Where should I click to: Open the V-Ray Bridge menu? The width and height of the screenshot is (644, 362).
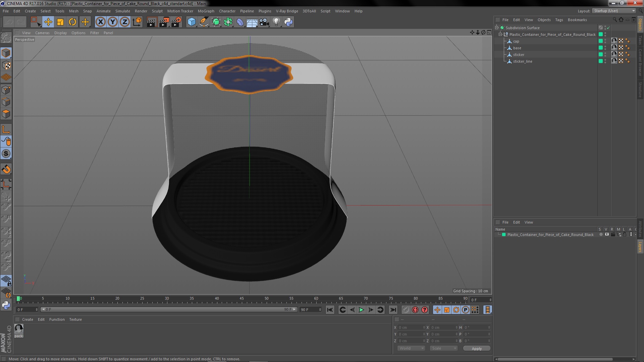pos(287,11)
